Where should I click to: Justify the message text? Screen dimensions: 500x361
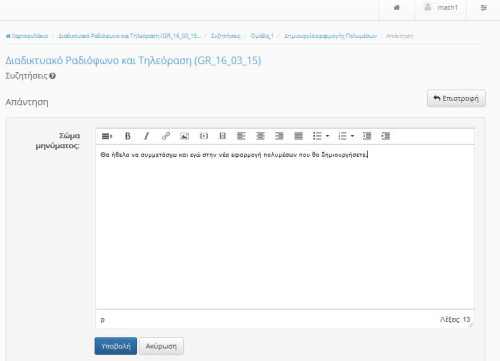[299, 136]
